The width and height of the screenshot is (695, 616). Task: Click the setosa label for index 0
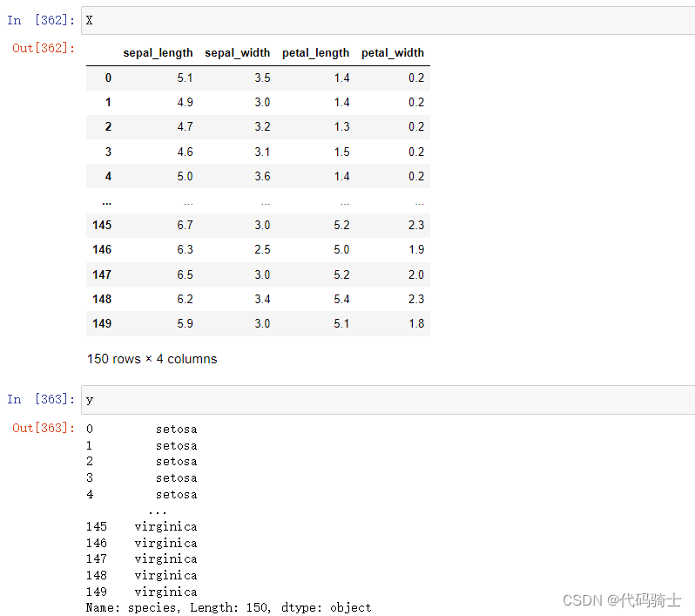click(177, 430)
